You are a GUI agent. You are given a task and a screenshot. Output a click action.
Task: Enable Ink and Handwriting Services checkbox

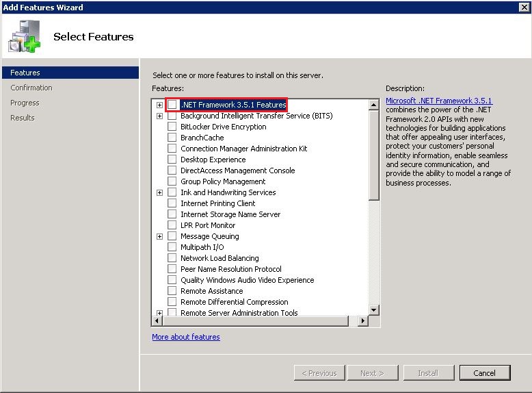(172, 192)
